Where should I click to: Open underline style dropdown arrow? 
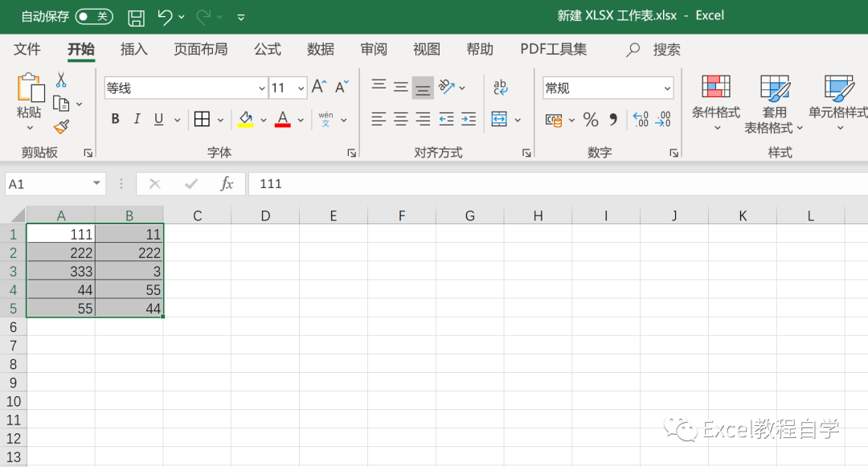(x=177, y=120)
